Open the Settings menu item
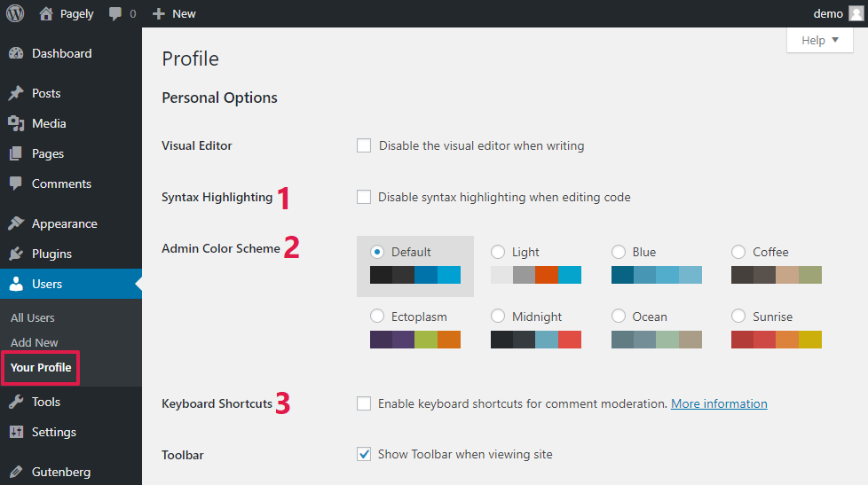This screenshot has width=868, height=485. tap(53, 432)
